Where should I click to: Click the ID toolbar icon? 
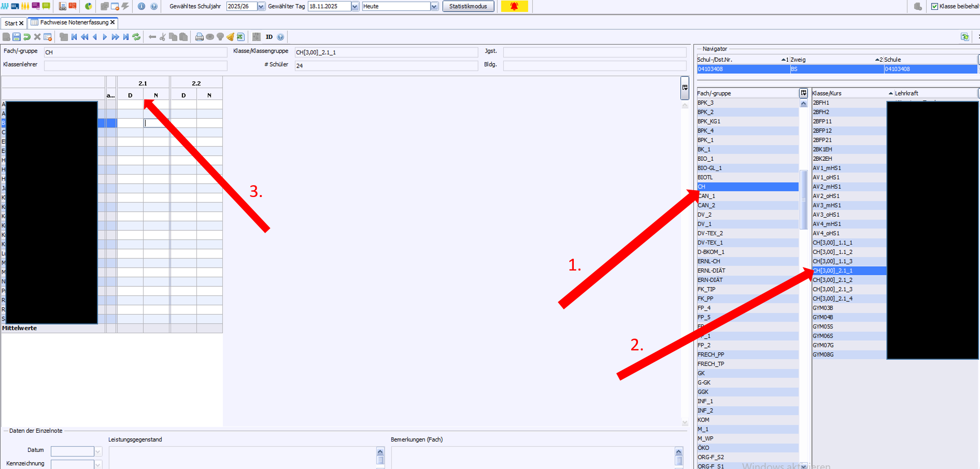click(269, 37)
